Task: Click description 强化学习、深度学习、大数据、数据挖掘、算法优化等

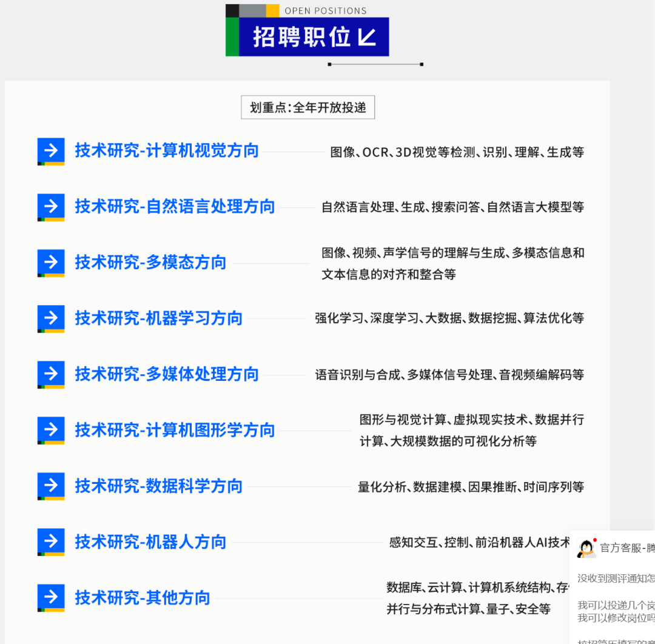Action: pos(449,318)
